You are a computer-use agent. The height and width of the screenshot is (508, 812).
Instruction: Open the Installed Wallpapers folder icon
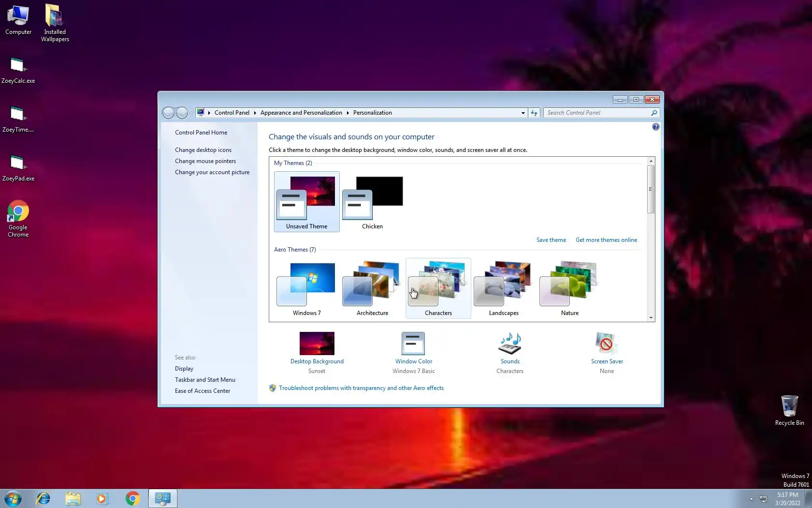click(x=55, y=23)
